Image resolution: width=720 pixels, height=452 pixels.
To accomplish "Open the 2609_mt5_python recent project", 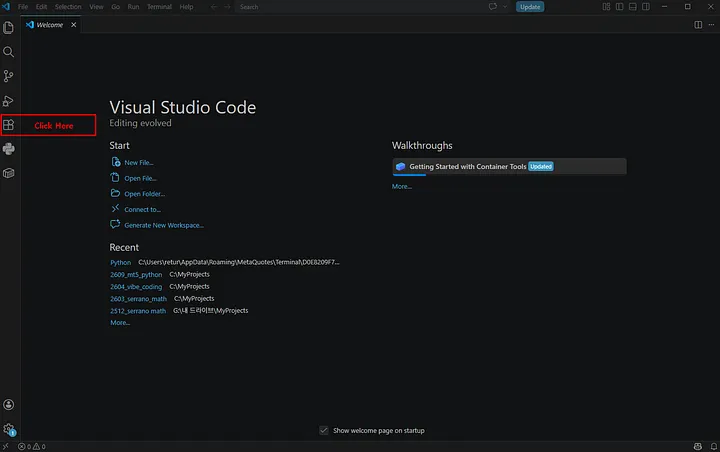I will 136,275.
